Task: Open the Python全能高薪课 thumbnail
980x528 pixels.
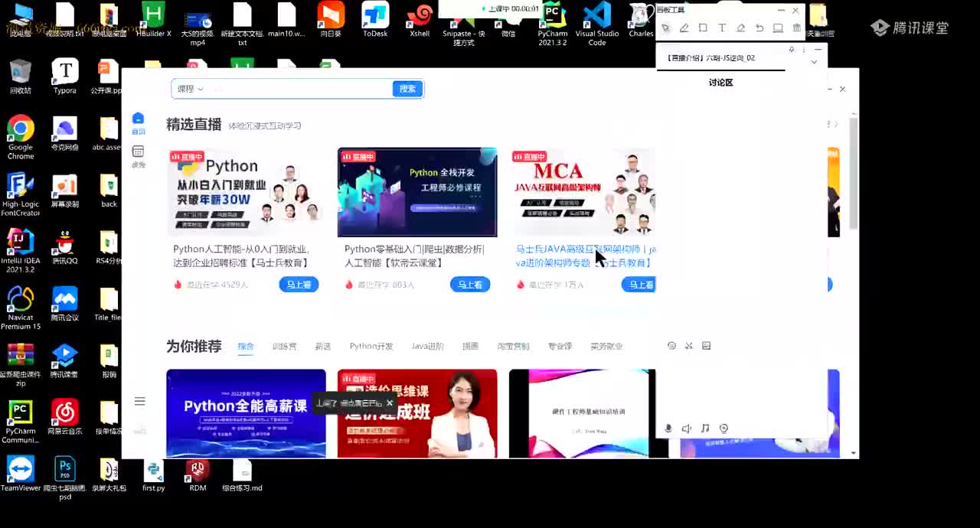Action: (246, 413)
